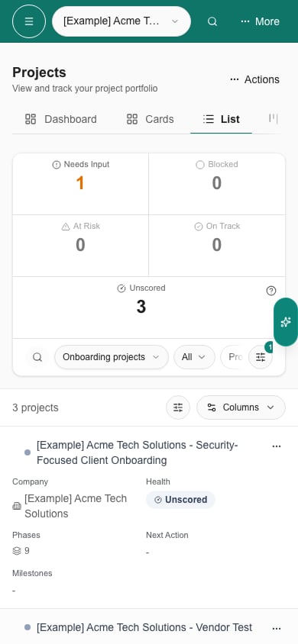Expand the Onboarding projects dropdown
This screenshot has width=298, height=644.
click(x=112, y=357)
